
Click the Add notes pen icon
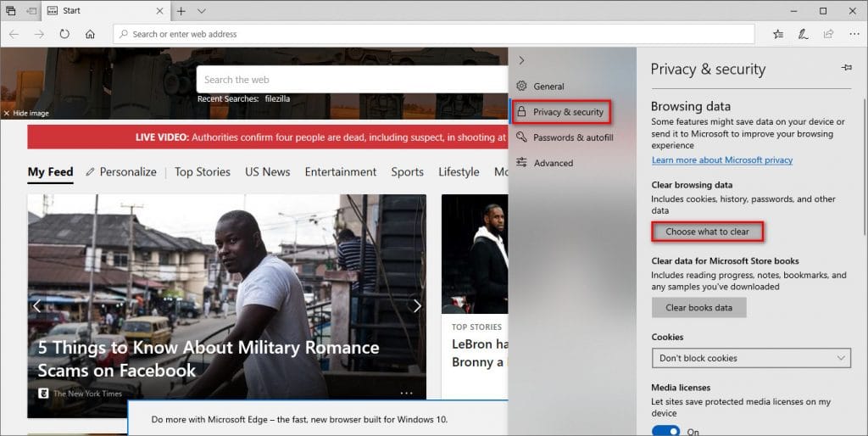803,34
